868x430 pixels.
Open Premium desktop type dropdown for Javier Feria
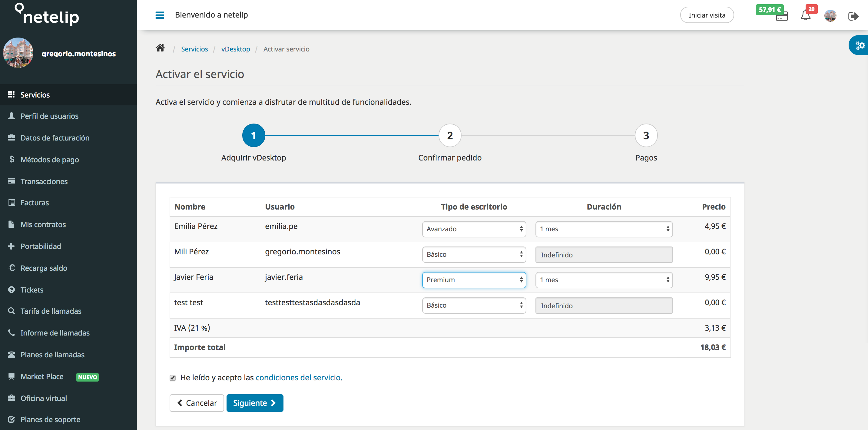tap(474, 280)
